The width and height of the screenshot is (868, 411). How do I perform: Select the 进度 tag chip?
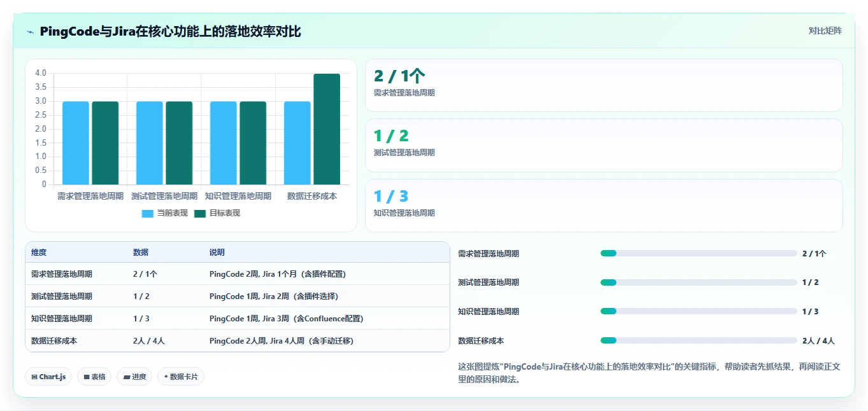(134, 377)
